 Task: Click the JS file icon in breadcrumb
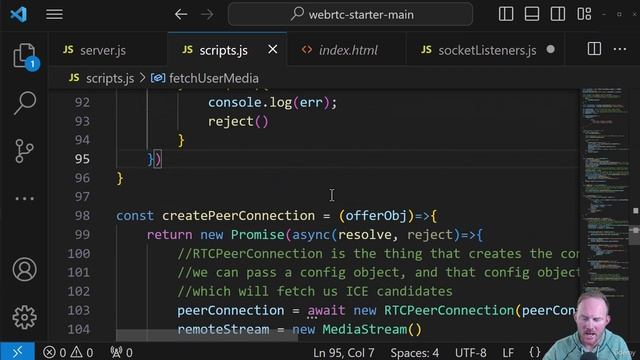(74, 78)
